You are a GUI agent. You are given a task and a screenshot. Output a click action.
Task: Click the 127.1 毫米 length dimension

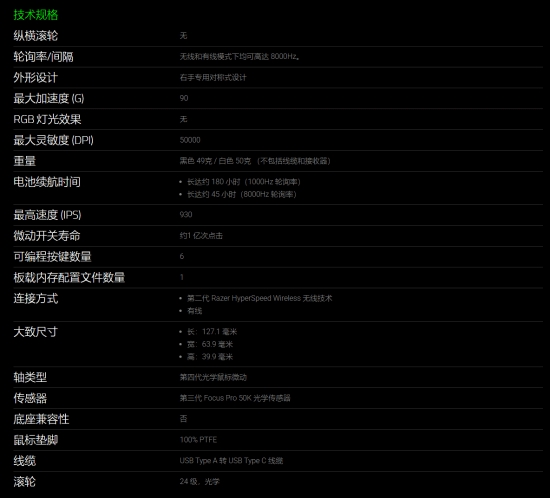coord(212,332)
